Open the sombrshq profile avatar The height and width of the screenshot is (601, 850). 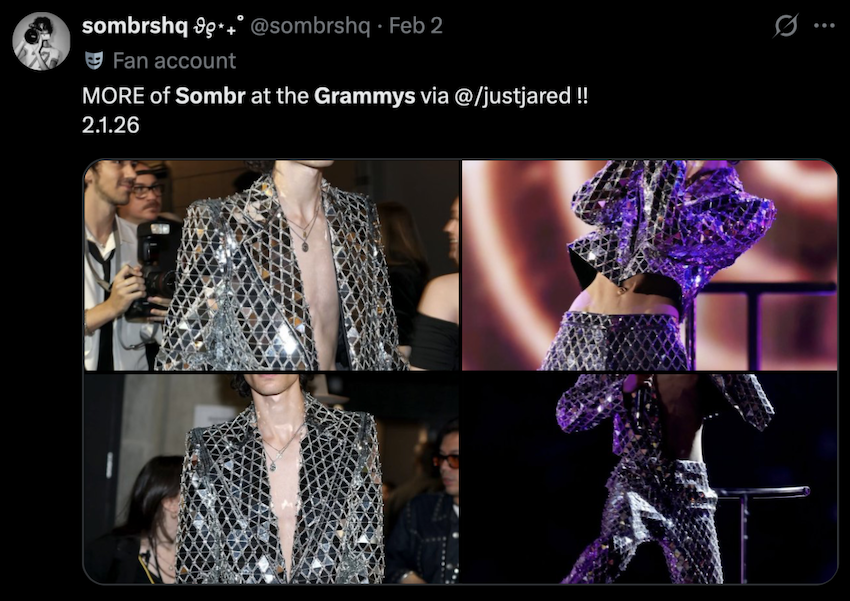(41, 41)
